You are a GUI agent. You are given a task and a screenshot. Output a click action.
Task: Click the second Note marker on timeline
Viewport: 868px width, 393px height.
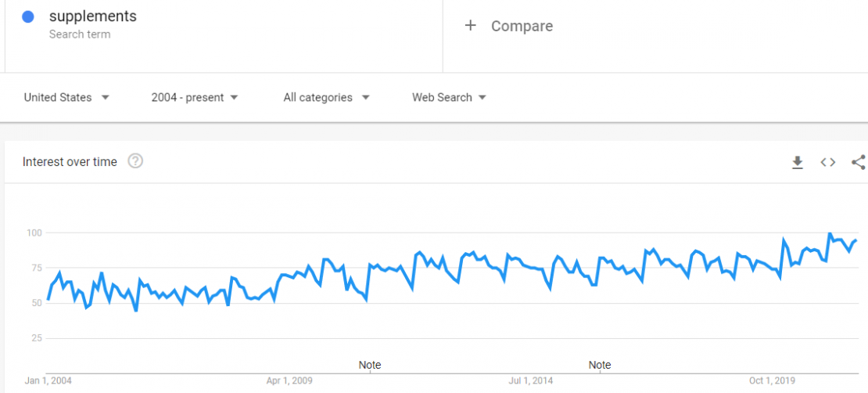pyautogui.click(x=600, y=366)
